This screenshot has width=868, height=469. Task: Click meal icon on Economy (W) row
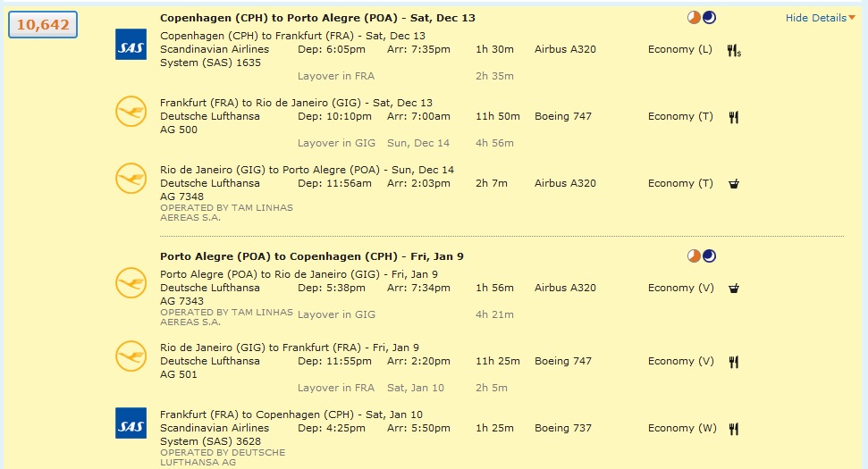pos(734,429)
